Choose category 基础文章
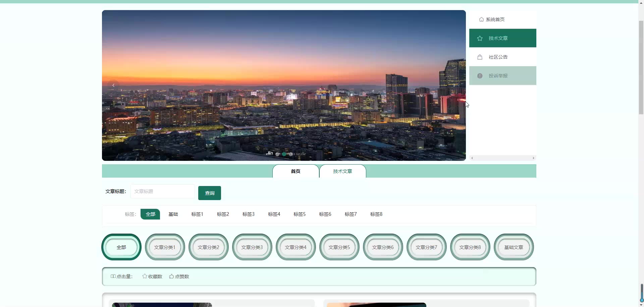Screen dimensions: 644x307 [514, 247]
